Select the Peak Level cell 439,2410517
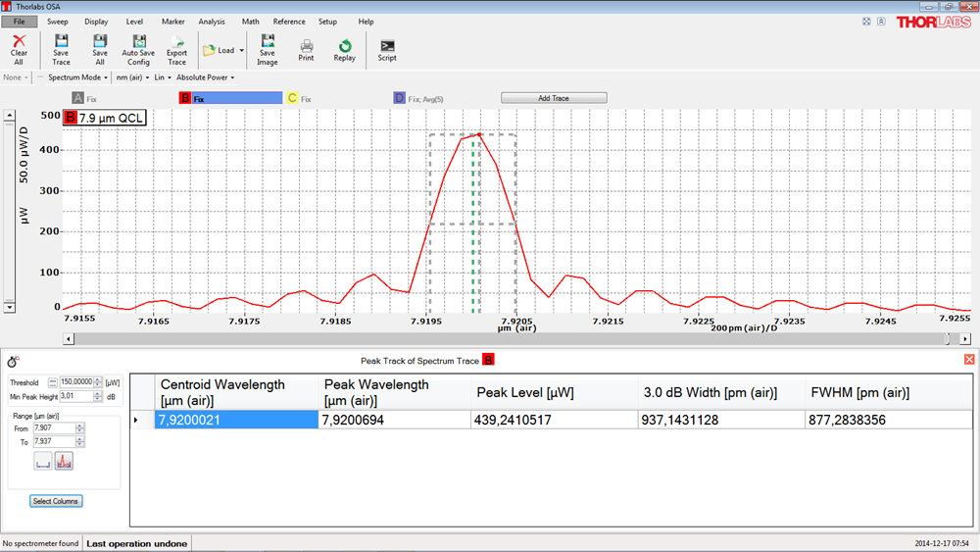 click(x=555, y=420)
